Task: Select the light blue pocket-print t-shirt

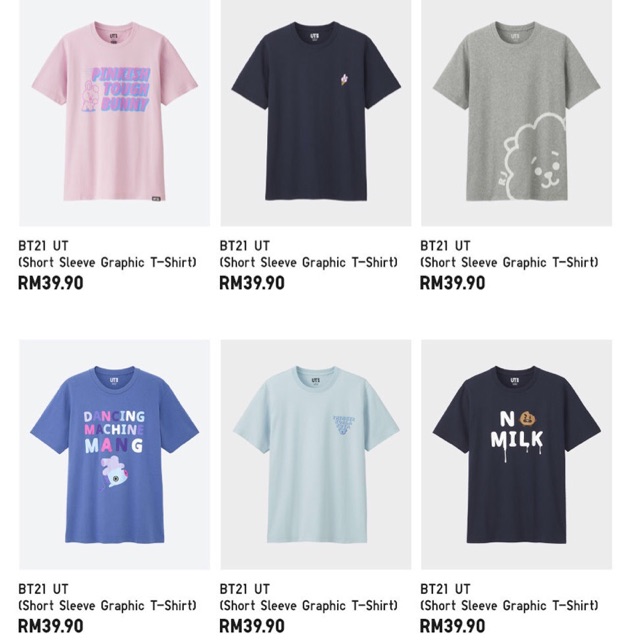Action: [316, 454]
